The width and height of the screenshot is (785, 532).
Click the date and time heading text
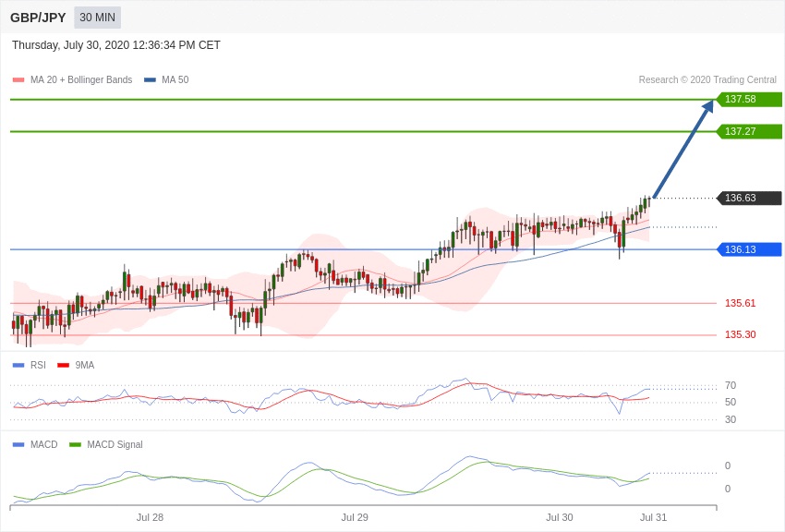click(x=116, y=45)
